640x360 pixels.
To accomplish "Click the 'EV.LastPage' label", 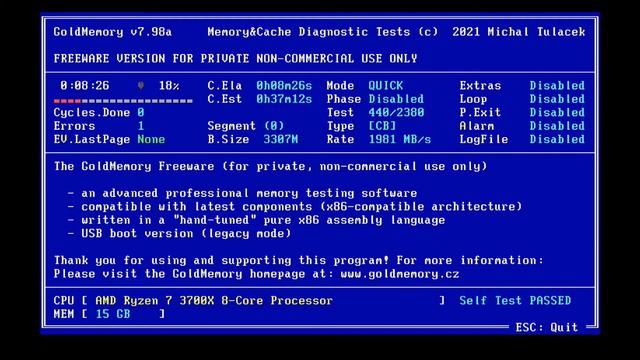I will click(92, 140).
